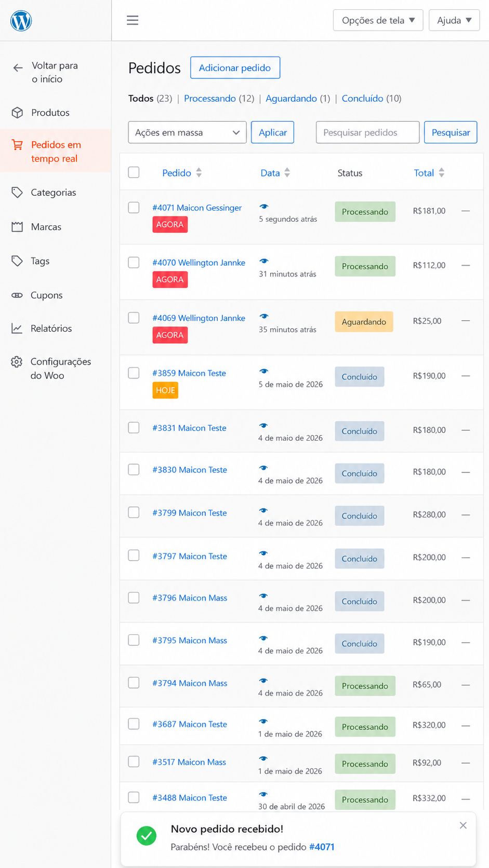Open Relatórios in the sidebar menu
This screenshot has width=489, height=868.
coord(51,328)
